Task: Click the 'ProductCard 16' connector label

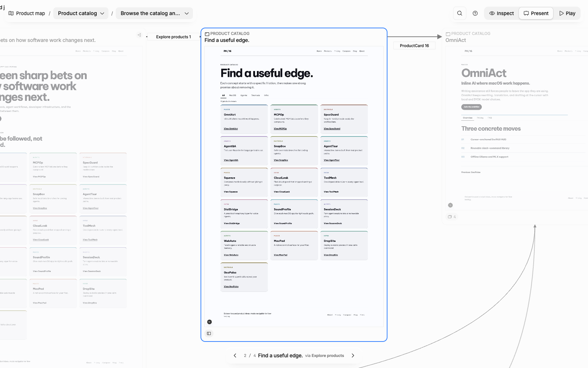Action: tap(414, 46)
